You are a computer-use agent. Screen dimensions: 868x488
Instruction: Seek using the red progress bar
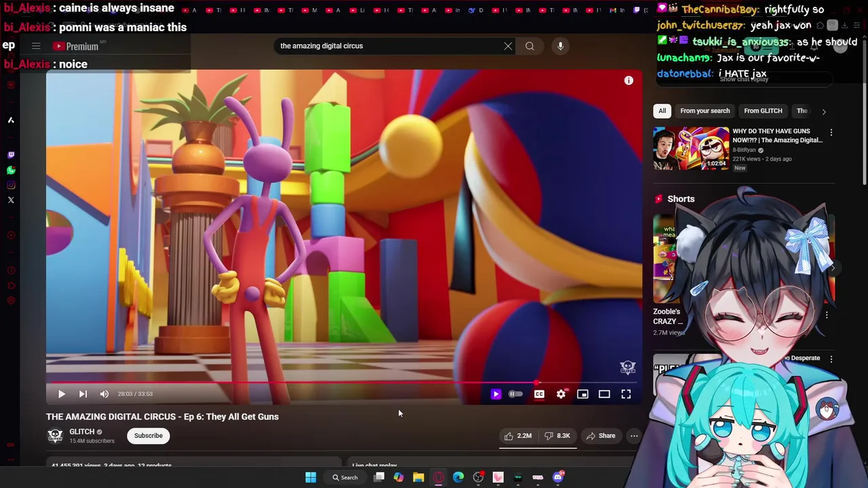point(344,383)
